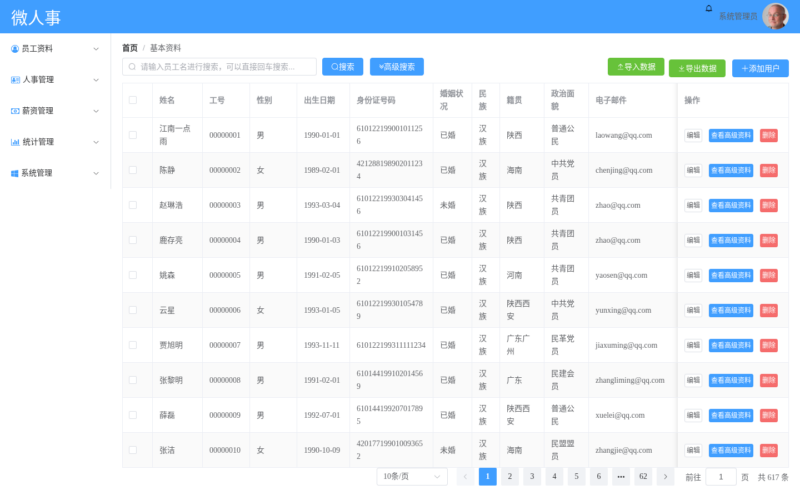The width and height of the screenshot is (800, 500).
Task: Check the row for 江南一点雨
Action: 133,135
